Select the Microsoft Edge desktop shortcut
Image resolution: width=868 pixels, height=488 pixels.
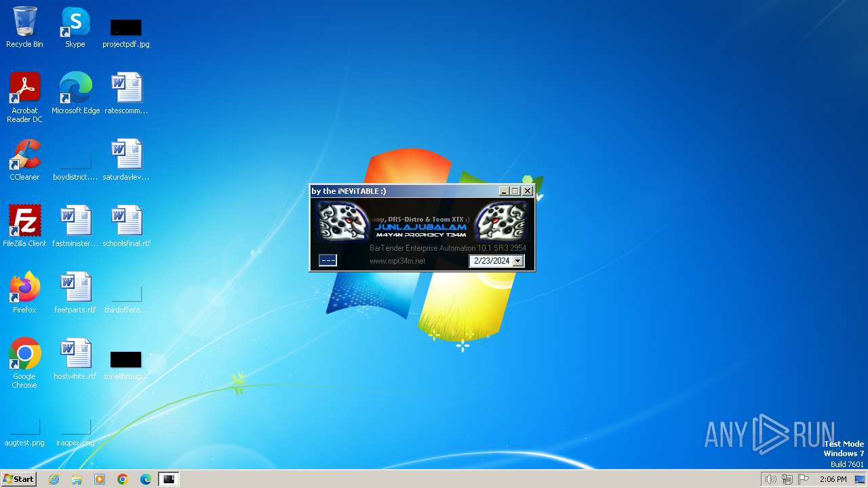point(75,94)
